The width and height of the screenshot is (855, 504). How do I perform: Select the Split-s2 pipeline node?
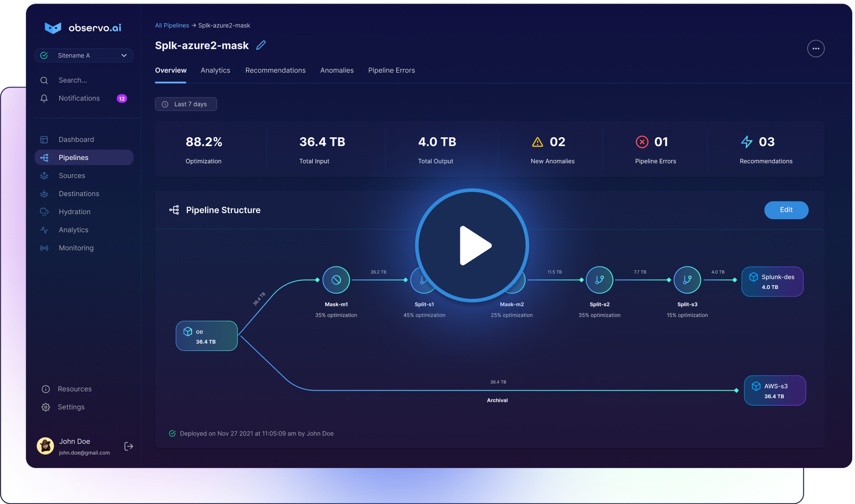599,279
